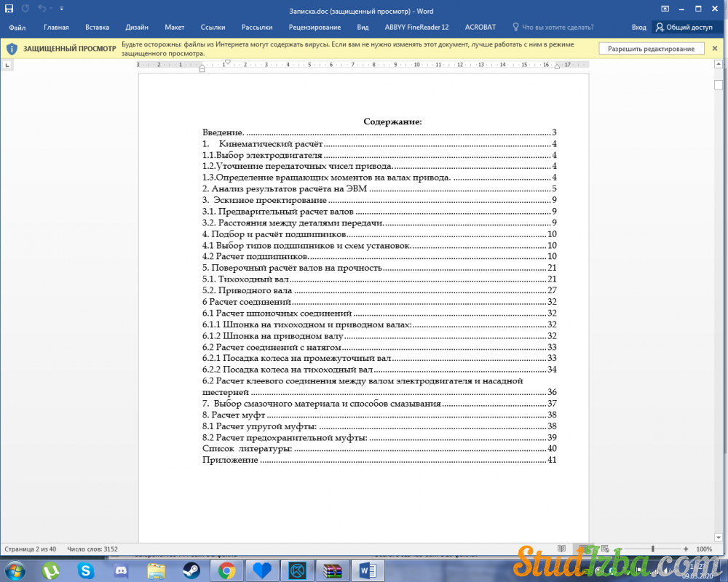
Task: Click the Вход sign-in link
Action: [x=638, y=27]
